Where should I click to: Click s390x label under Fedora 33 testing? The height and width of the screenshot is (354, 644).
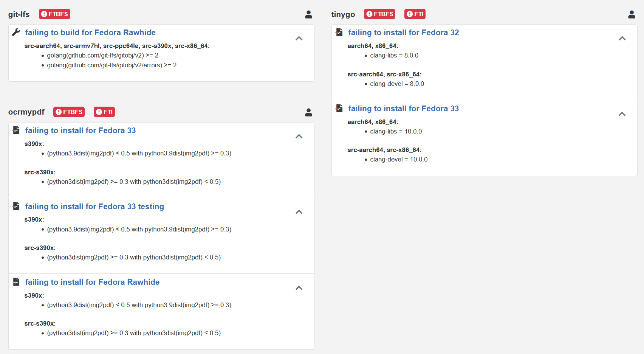34,219
